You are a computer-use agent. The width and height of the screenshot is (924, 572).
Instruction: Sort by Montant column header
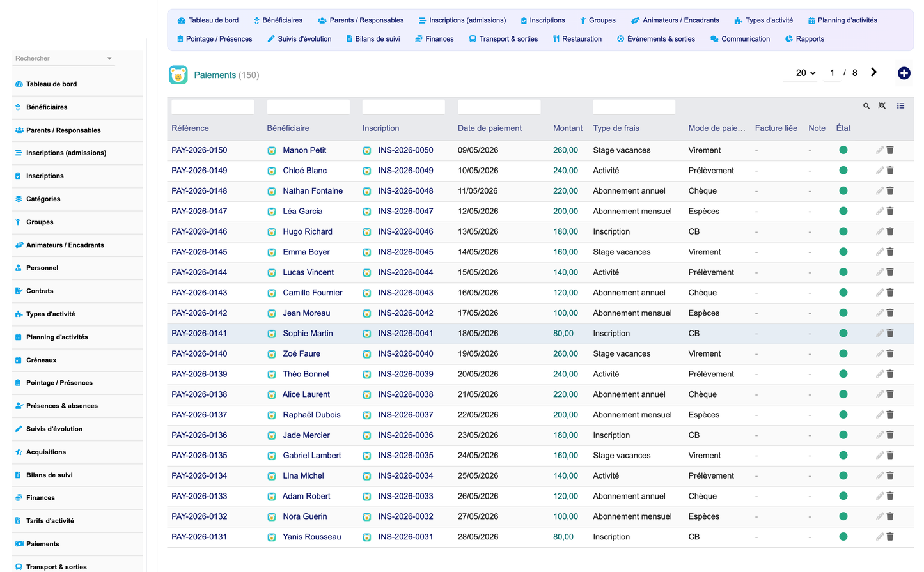(568, 128)
